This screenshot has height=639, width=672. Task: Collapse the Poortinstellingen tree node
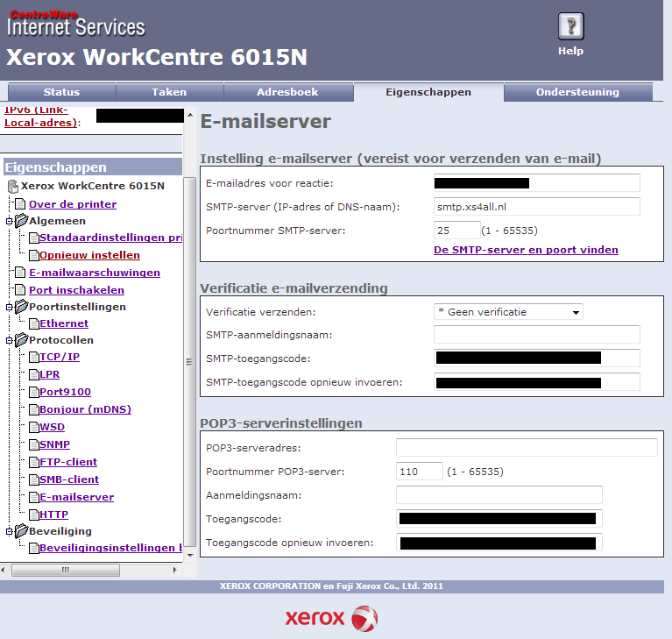pos(9,307)
